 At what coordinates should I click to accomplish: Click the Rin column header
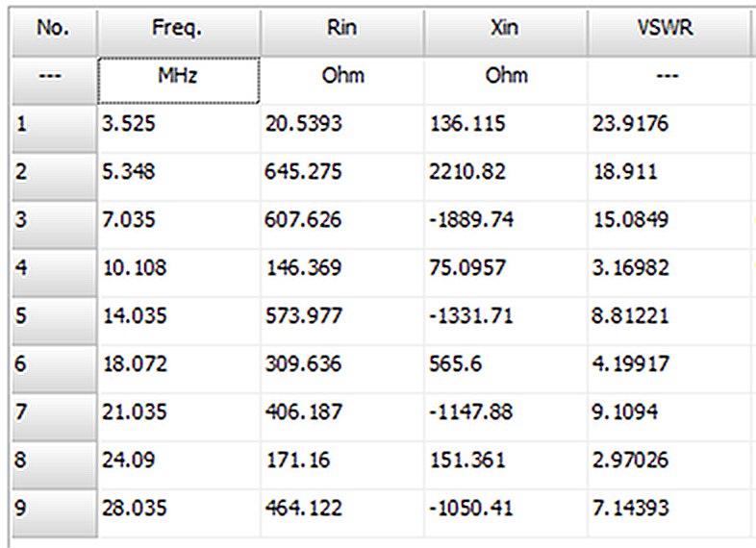coord(341,33)
